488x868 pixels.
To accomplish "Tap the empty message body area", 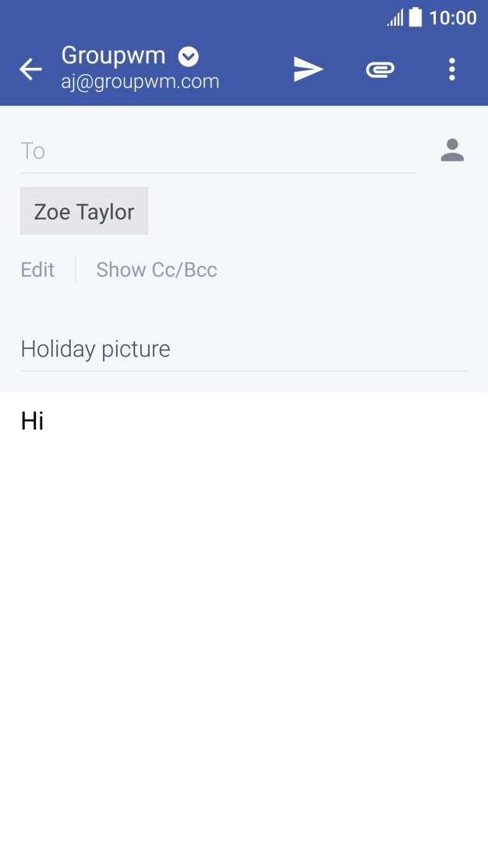I will click(x=244, y=623).
